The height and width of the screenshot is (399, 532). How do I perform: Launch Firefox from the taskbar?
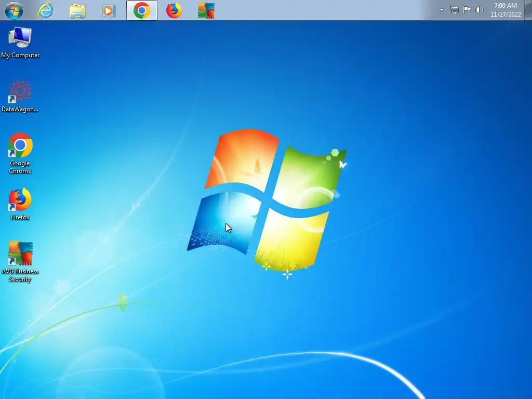click(174, 10)
